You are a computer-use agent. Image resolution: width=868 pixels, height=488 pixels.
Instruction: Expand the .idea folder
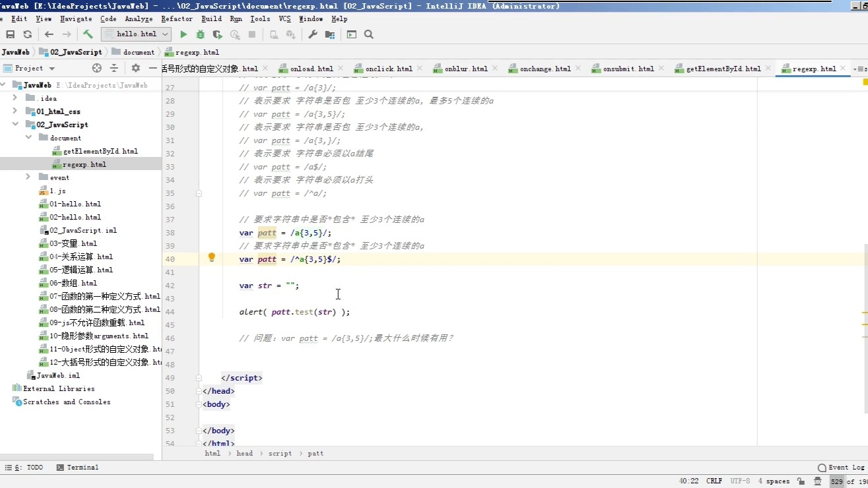15,98
